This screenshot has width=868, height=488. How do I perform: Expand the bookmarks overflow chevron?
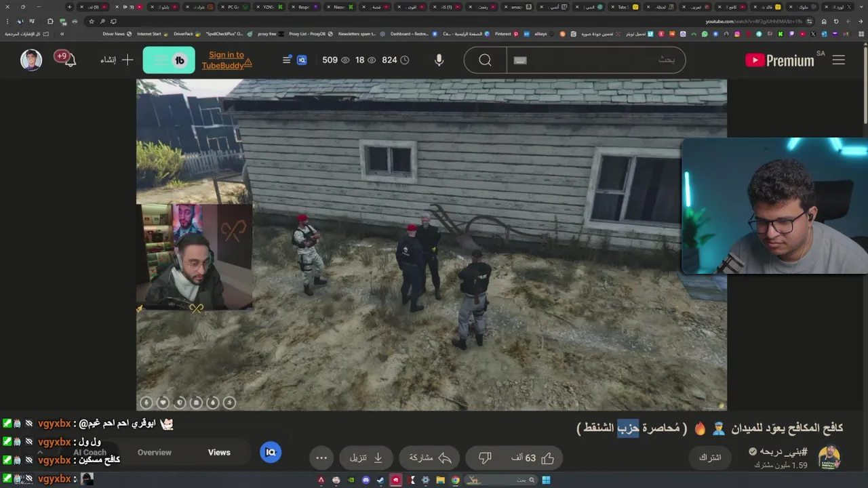coord(62,33)
